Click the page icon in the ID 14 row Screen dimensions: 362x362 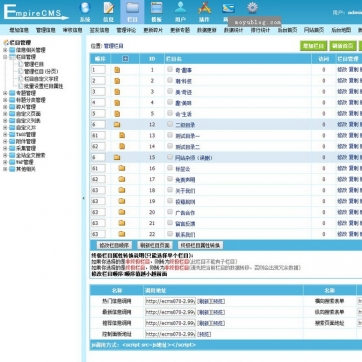coord(122,146)
